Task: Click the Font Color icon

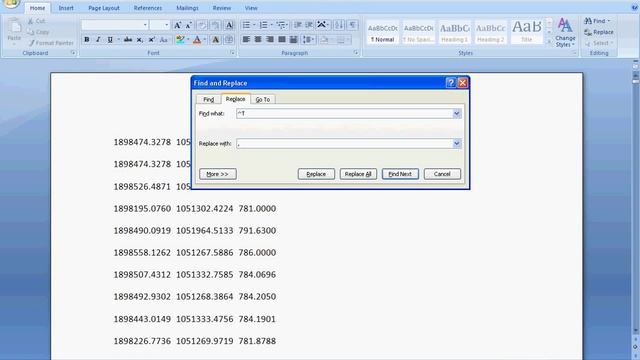Action: [197, 40]
